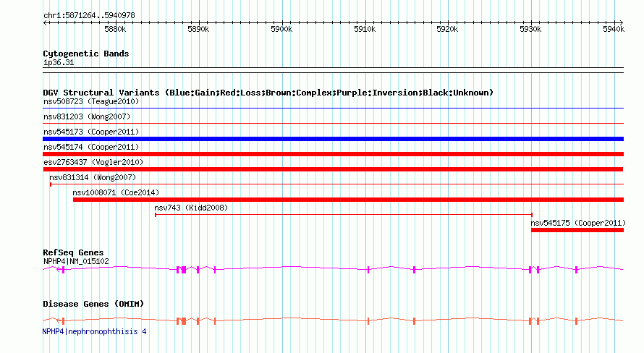Click the chr1:5871264..5940978 region label
644x353 pixels.
click(x=89, y=15)
